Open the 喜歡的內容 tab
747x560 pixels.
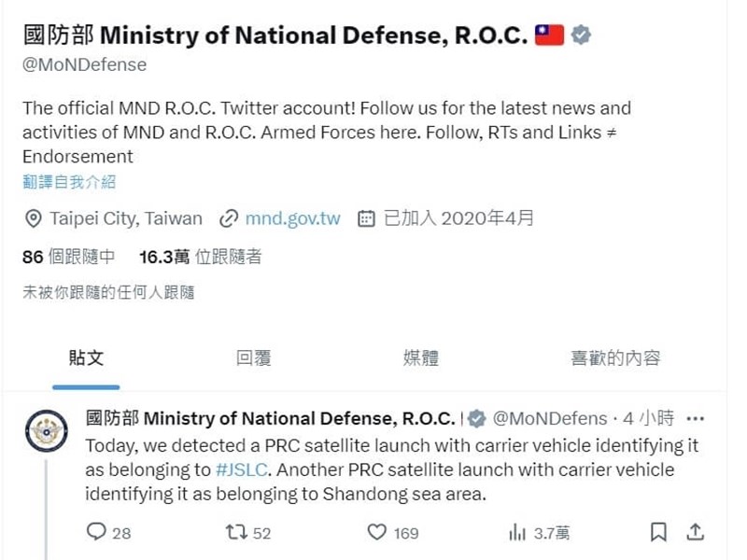pos(615,357)
